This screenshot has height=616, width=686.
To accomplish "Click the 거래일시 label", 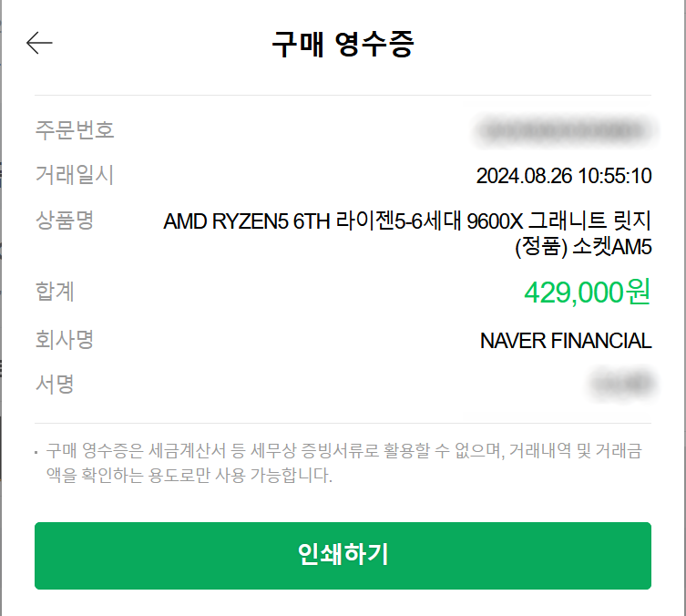I will coord(75,175).
